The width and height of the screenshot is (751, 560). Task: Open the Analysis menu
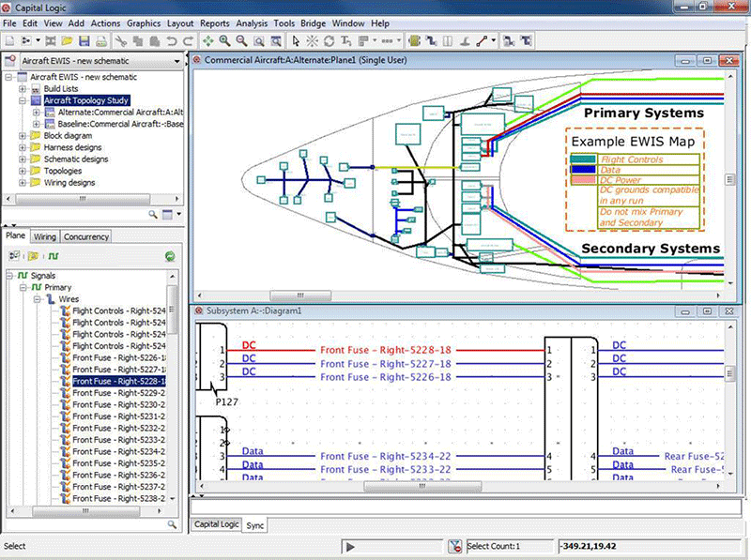pos(251,23)
